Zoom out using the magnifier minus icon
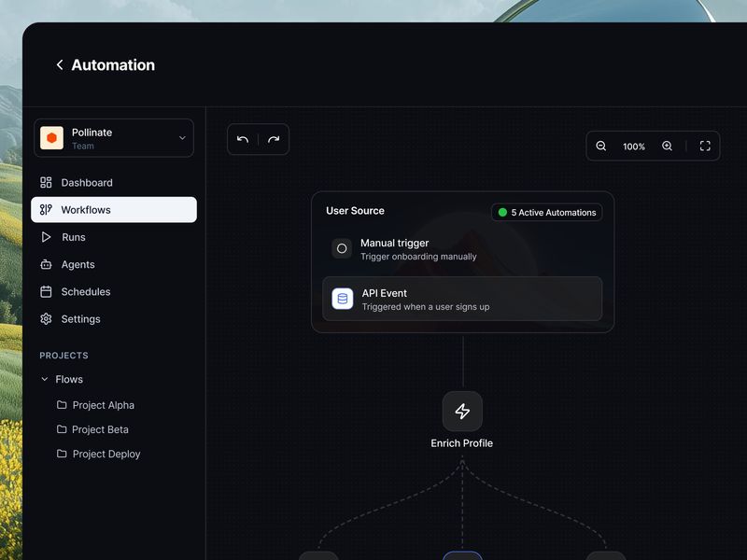The height and width of the screenshot is (560, 747). click(x=601, y=147)
